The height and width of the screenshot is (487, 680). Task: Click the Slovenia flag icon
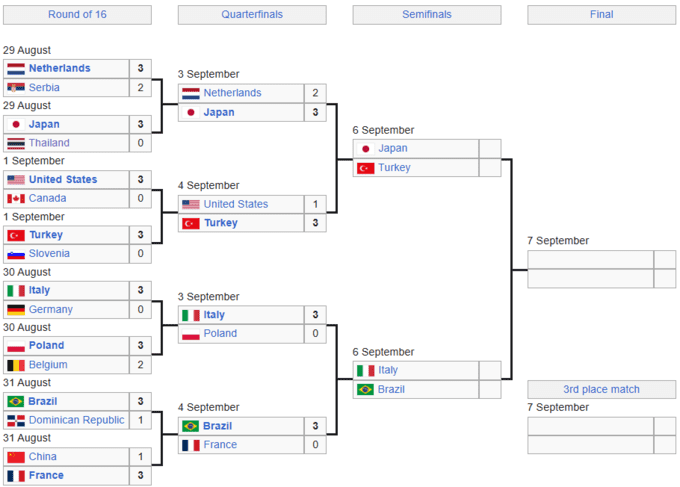(15, 254)
